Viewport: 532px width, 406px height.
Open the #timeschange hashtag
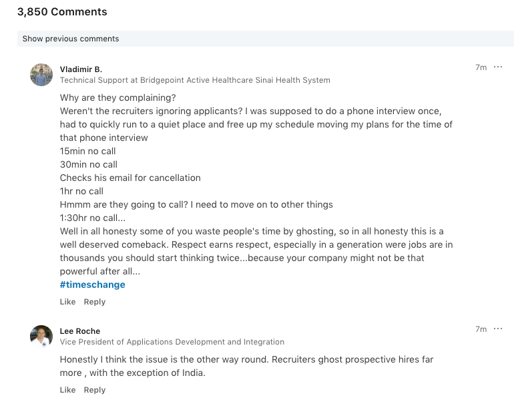(x=92, y=284)
